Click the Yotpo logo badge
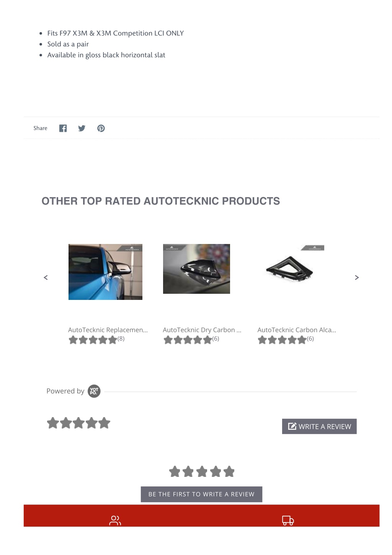Screen dimensions: 392x555 point(94,391)
